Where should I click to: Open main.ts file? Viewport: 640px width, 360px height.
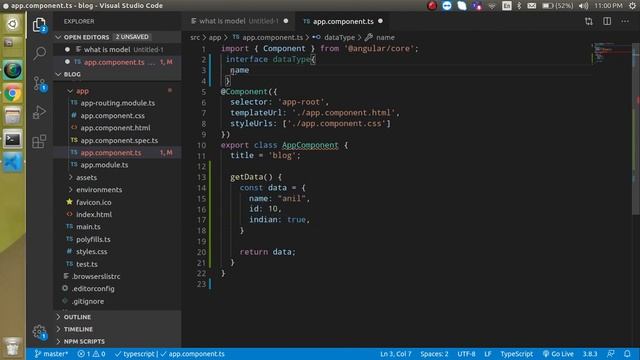[x=118, y=227]
